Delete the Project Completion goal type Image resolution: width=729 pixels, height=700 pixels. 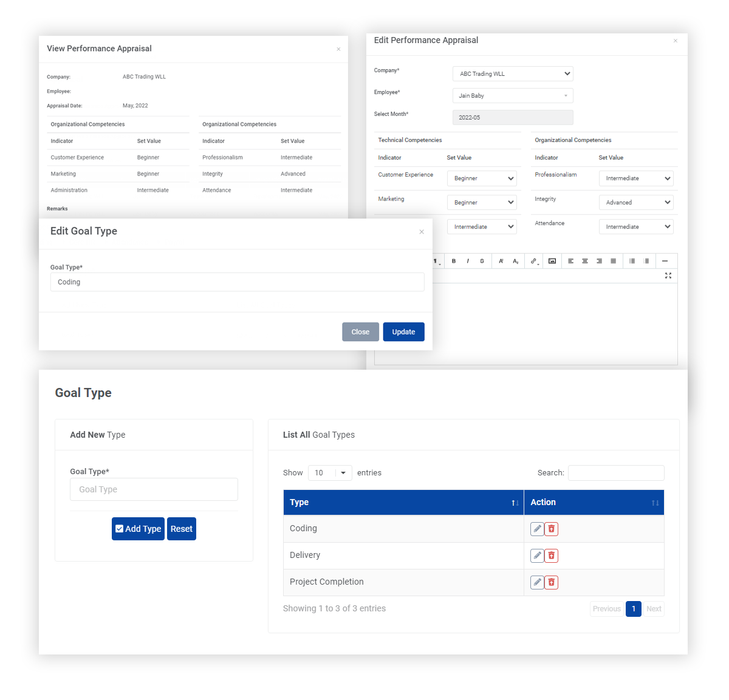[552, 582]
